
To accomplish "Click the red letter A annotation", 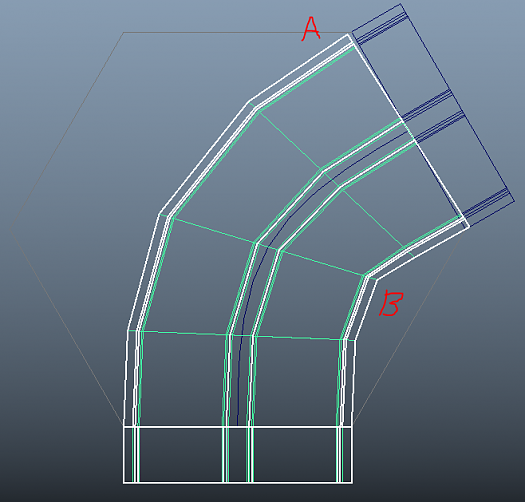I will (x=311, y=29).
